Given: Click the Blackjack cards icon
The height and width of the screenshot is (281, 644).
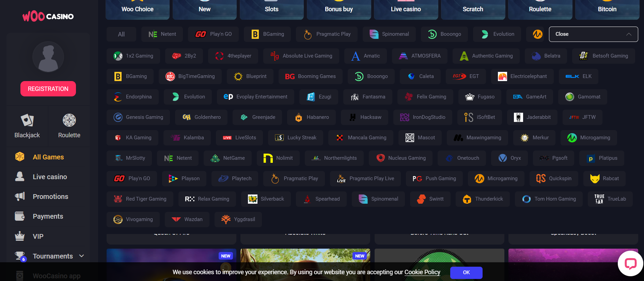Looking at the screenshot, I should point(27,120).
